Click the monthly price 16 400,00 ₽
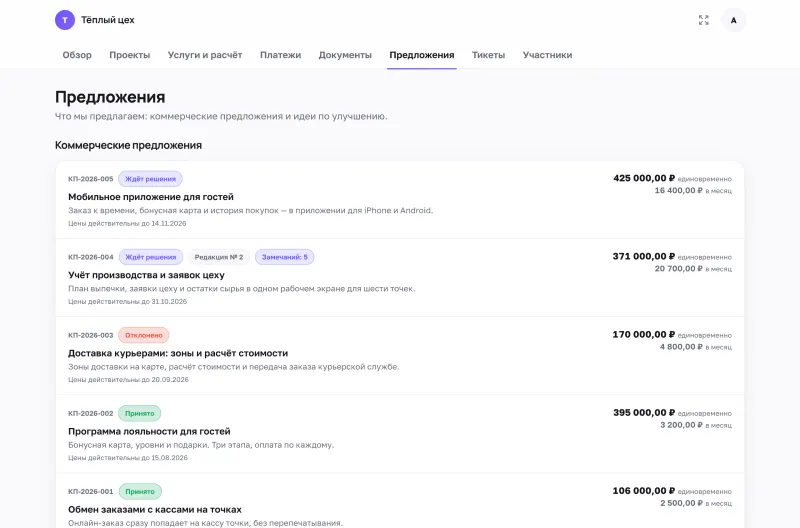The image size is (800, 528). click(679, 190)
